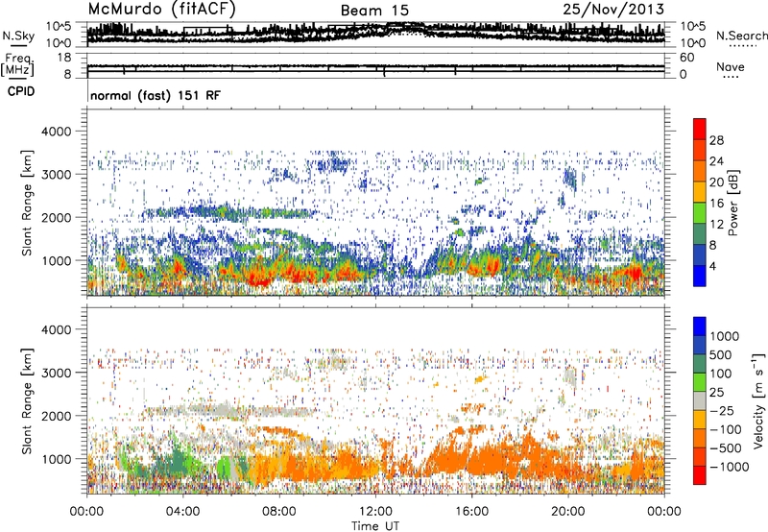768x532 pixels.
Task: Click the '-25' velocity colorbar tick label
Action: click(721, 411)
